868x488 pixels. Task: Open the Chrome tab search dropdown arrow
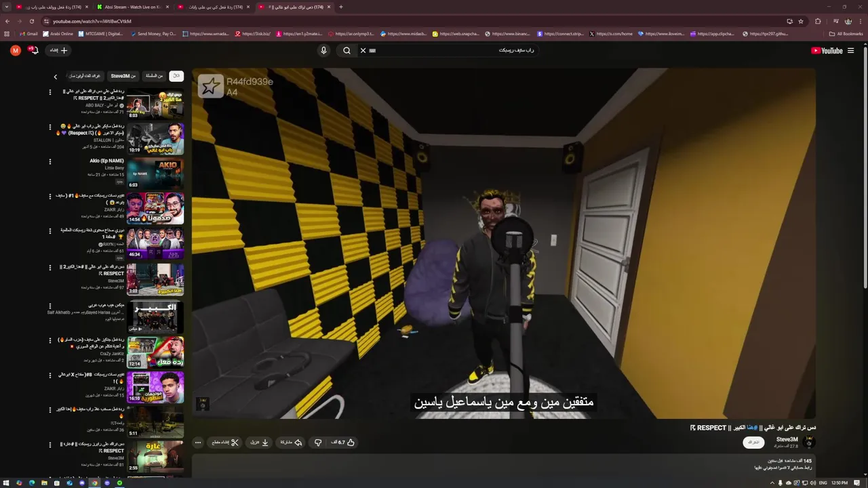(7, 7)
